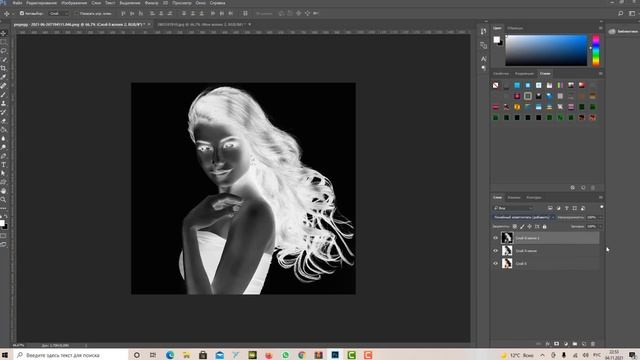Open the Layers panel flyout menu

click(600, 198)
